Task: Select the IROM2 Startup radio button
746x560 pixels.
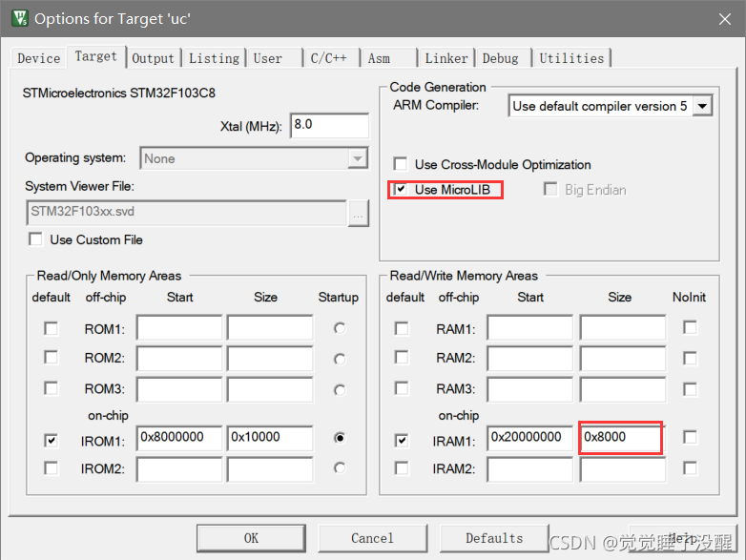Action: (x=340, y=468)
